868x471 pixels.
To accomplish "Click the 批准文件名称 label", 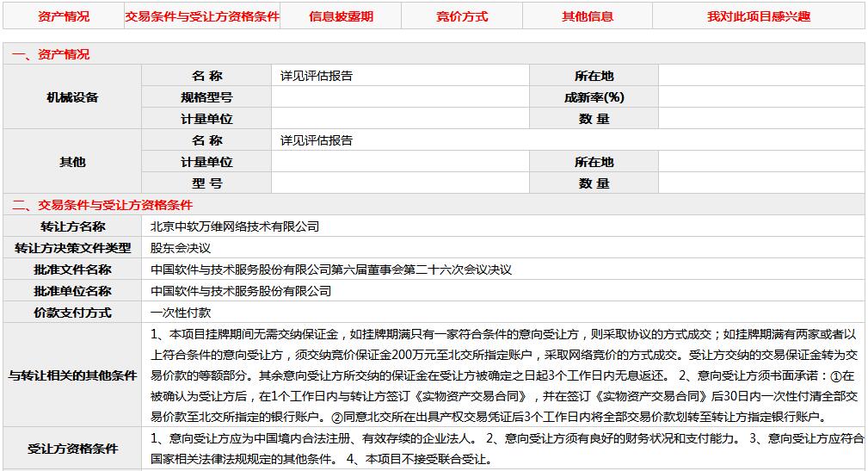I will [x=72, y=270].
